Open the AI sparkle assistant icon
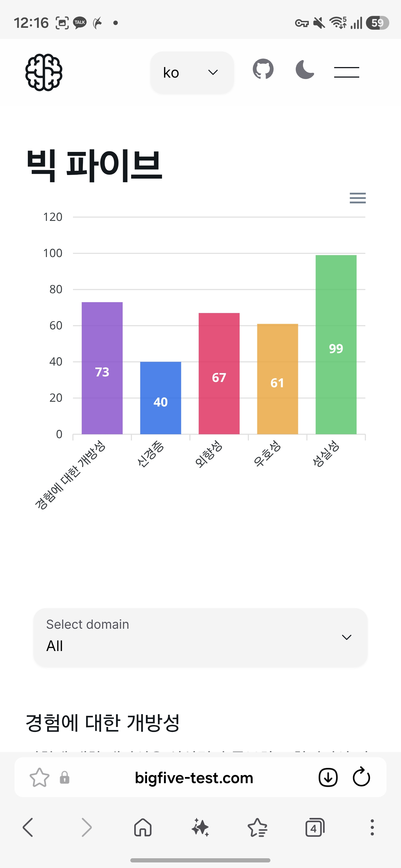 click(x=200, y=828)
